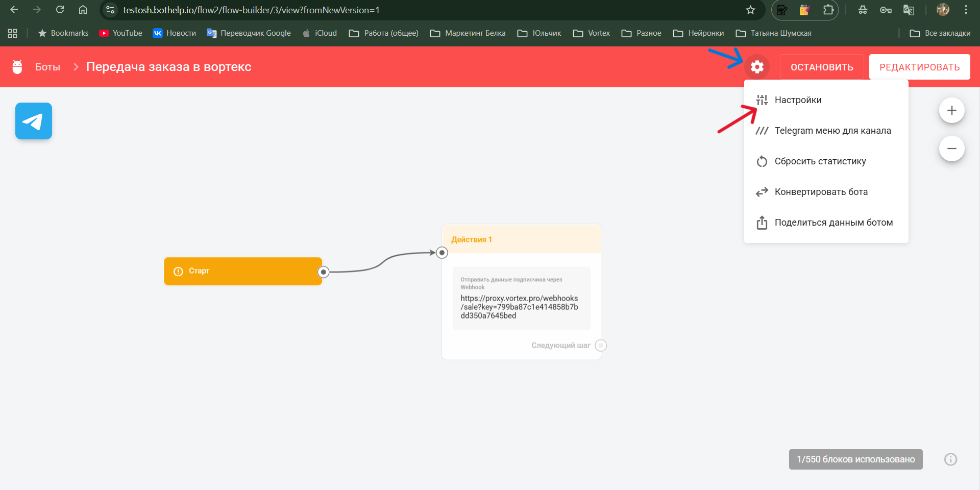
Task: Click the BotHelp logo icon in header
Action: click(x=17, y=67)
